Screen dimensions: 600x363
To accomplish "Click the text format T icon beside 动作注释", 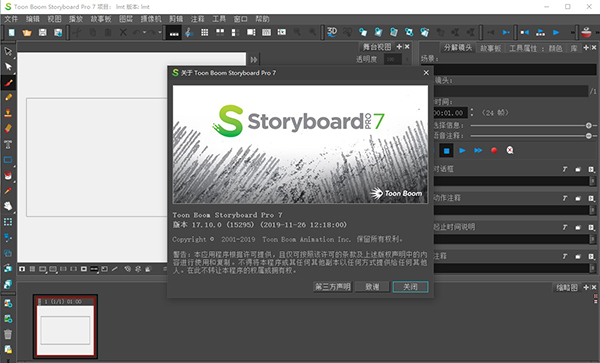I will click(x=564, y=198).
